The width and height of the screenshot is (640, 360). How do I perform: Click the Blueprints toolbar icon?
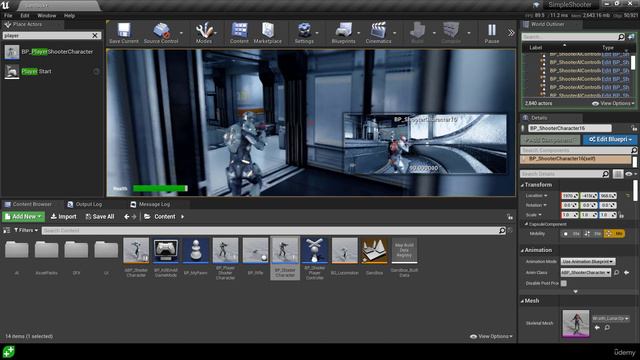point(344,33)
